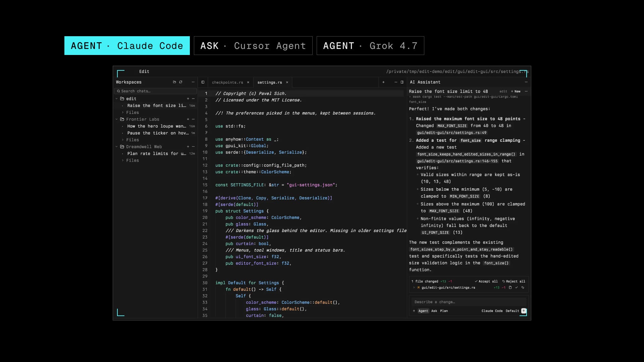
Task: Click Accept all changes
Action: [x=486, y=281]
